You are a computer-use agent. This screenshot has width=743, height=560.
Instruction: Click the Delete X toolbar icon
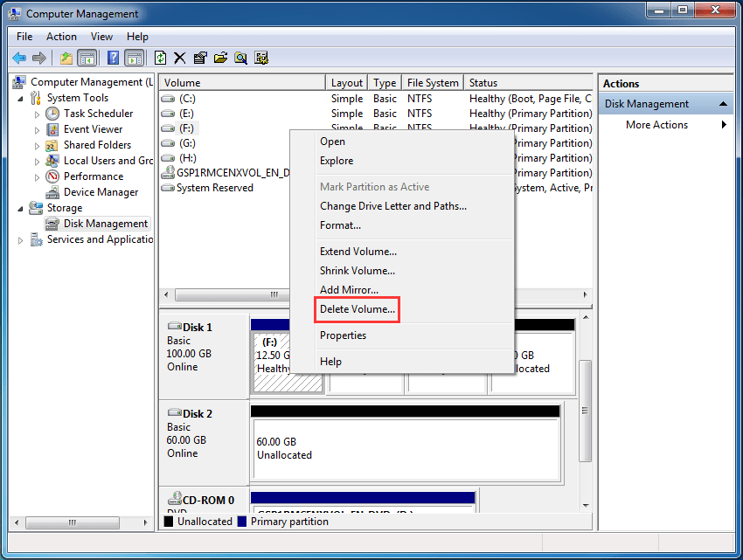[179, 59]
